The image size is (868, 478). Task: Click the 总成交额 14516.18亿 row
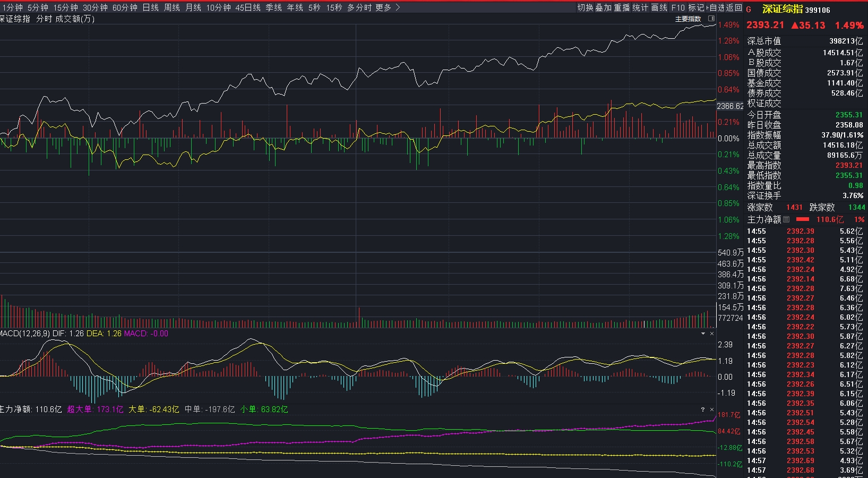(x=805, y=145)
